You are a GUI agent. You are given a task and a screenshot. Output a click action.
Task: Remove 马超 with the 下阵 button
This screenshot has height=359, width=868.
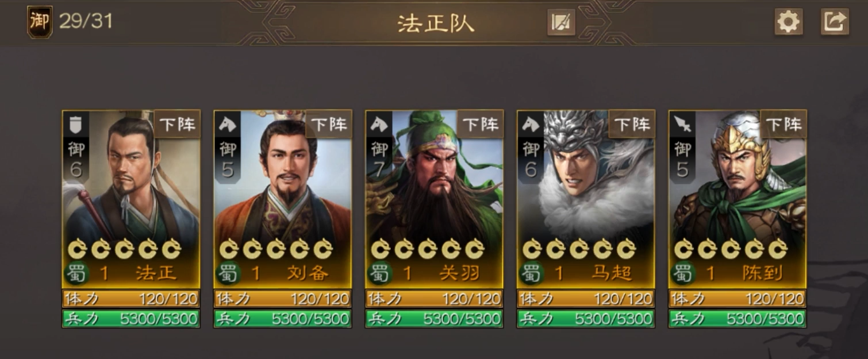pos(632,124)
